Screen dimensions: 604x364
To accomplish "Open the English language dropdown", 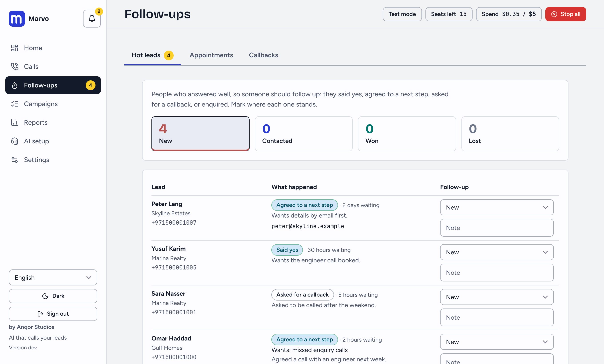I will click(53, 277).
